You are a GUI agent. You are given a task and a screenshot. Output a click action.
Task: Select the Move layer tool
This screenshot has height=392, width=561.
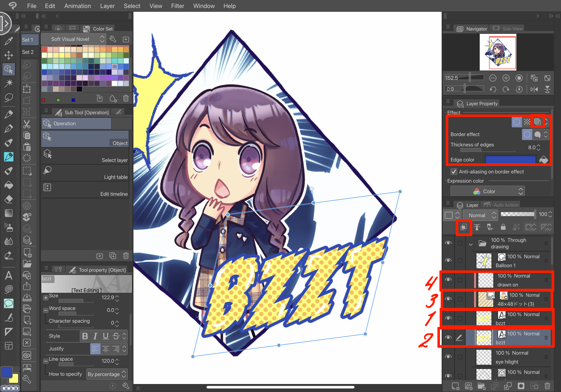pyautogui.click(x=9, y=55)
